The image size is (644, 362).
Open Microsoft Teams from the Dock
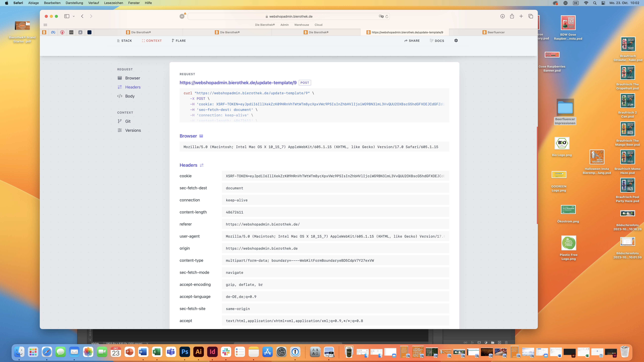[x=171, y=352]
